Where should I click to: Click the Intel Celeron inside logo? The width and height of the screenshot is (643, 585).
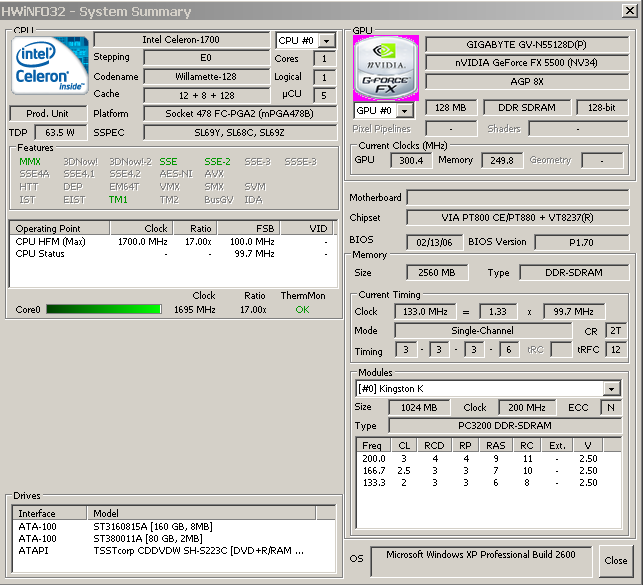(x=50, y=66)
